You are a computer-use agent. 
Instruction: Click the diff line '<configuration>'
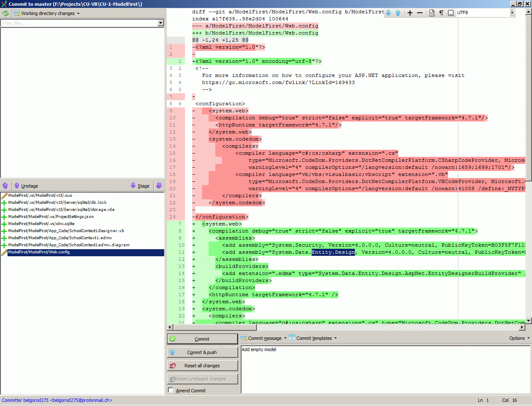click(x=220, y=104)
